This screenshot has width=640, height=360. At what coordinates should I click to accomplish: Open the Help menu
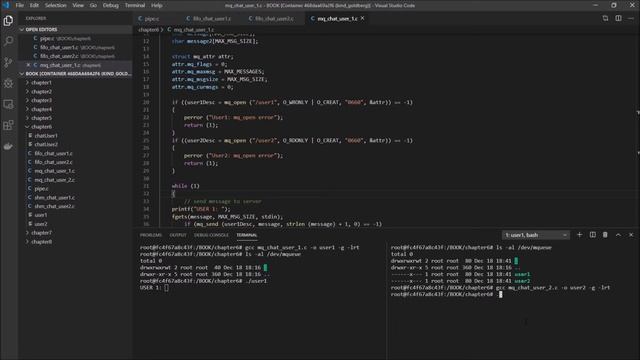[157, 5]
